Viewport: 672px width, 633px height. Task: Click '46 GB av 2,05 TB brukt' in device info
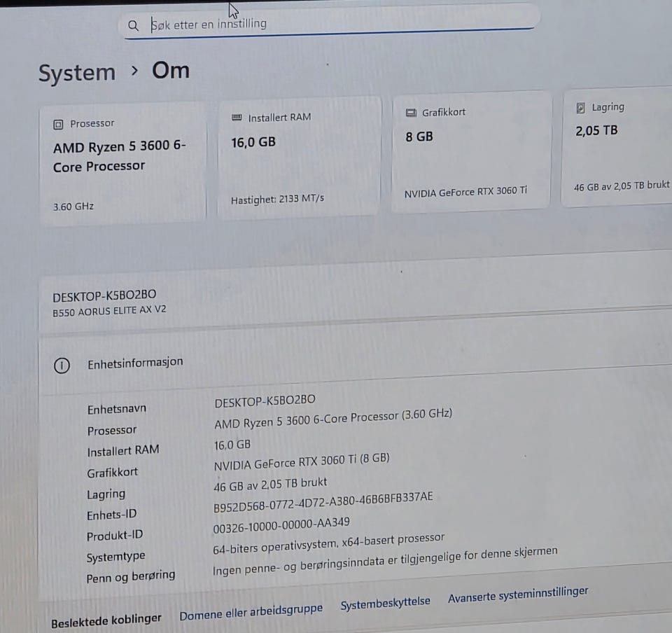(x=270, y=485)
